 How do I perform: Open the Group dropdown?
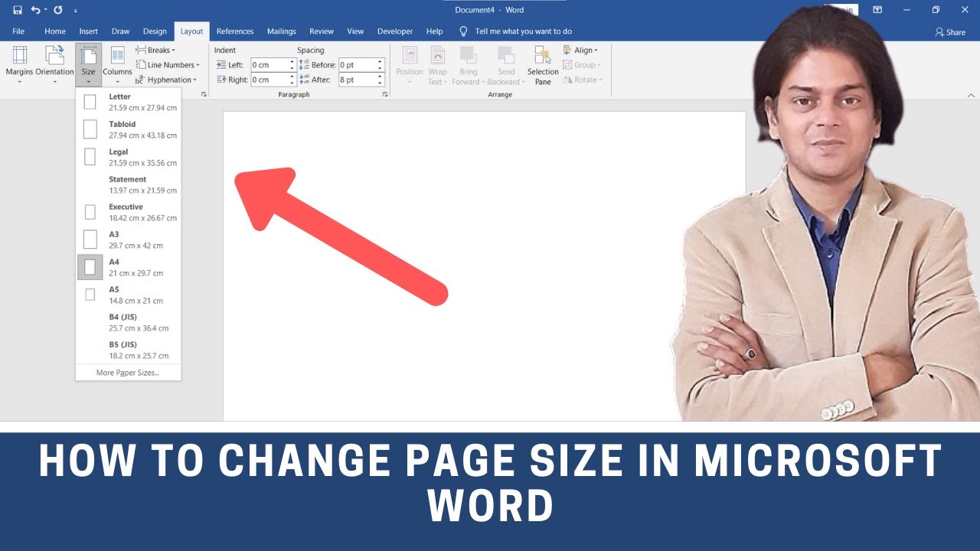click(x=582, y=65)
